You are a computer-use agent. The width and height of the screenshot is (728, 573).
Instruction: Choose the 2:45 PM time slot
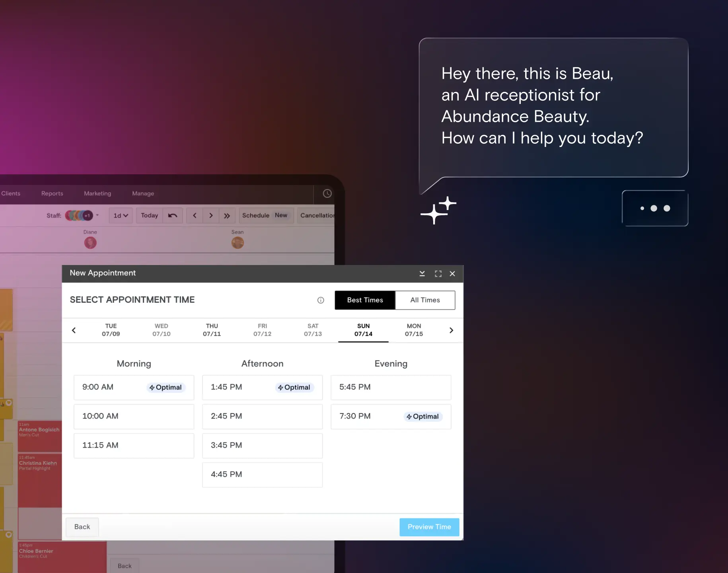(x=263, y=416)
